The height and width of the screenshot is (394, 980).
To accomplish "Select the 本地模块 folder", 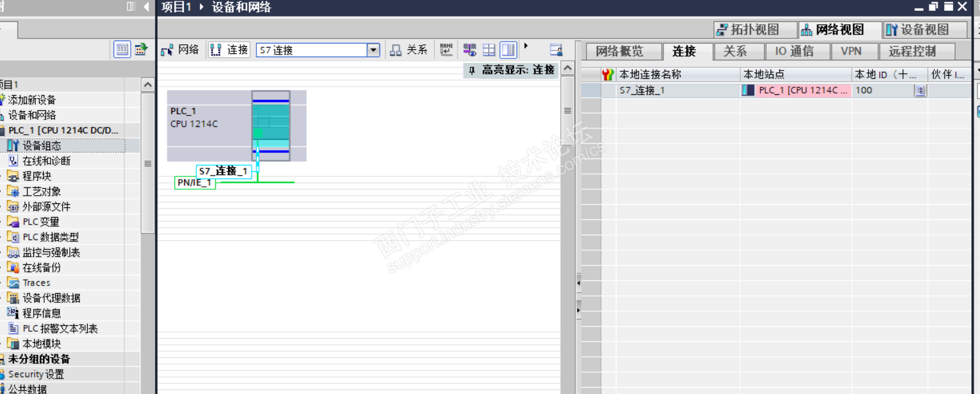I will (42, 344).
